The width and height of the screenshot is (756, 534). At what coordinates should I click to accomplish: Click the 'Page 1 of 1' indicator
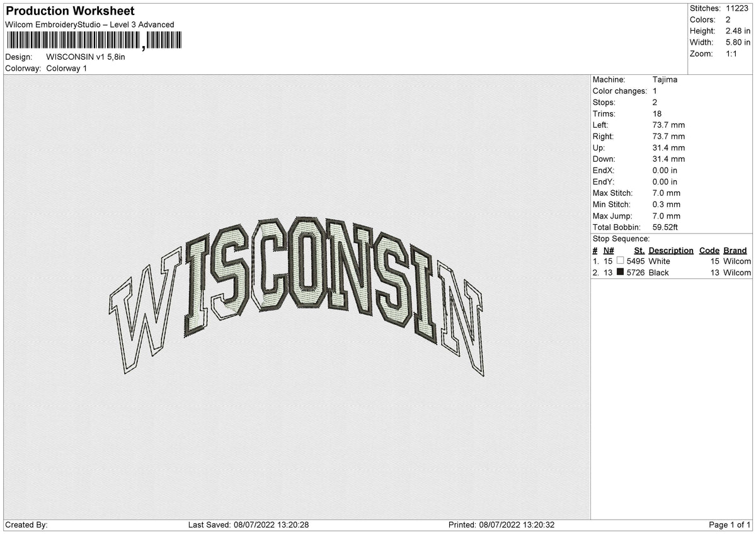pyautogui.click(x=730, y=525)
